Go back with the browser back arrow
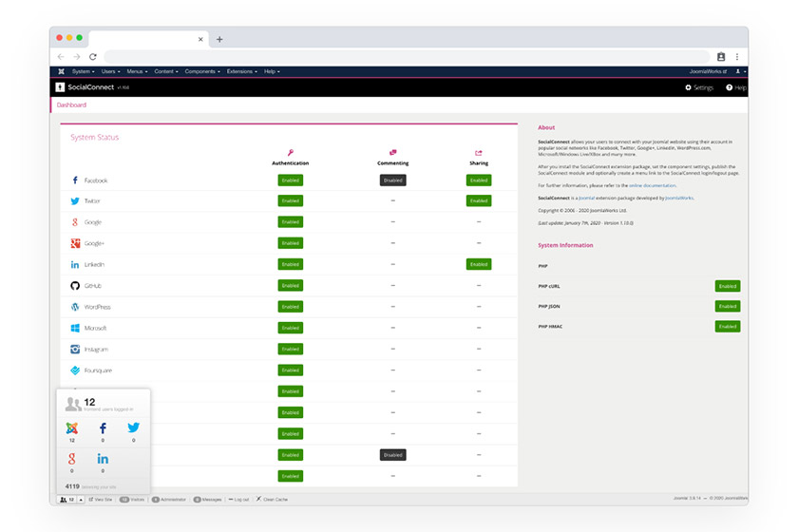798x532 pixels. point(61,56)
